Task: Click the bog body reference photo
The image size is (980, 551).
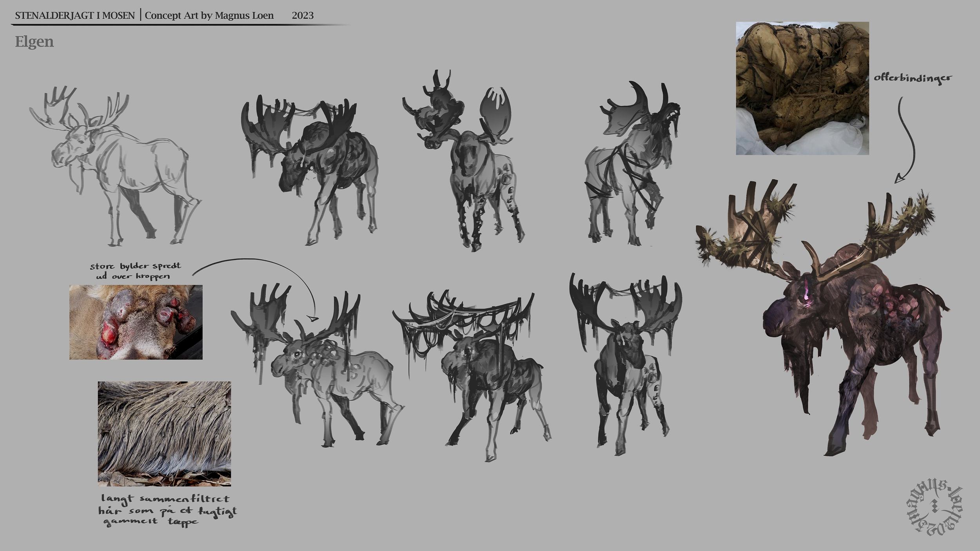Action: tap(802, 88)
